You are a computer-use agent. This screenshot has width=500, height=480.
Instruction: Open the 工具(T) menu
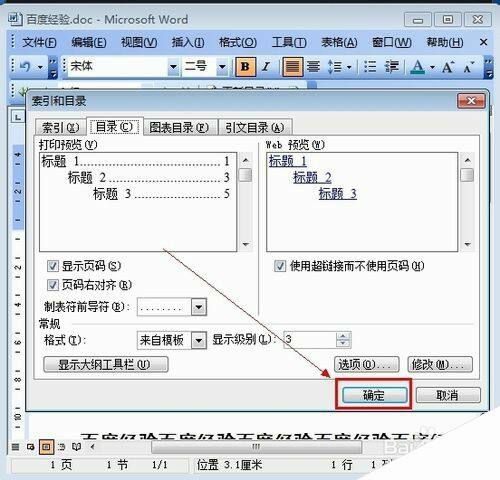[x=289, y=42]
